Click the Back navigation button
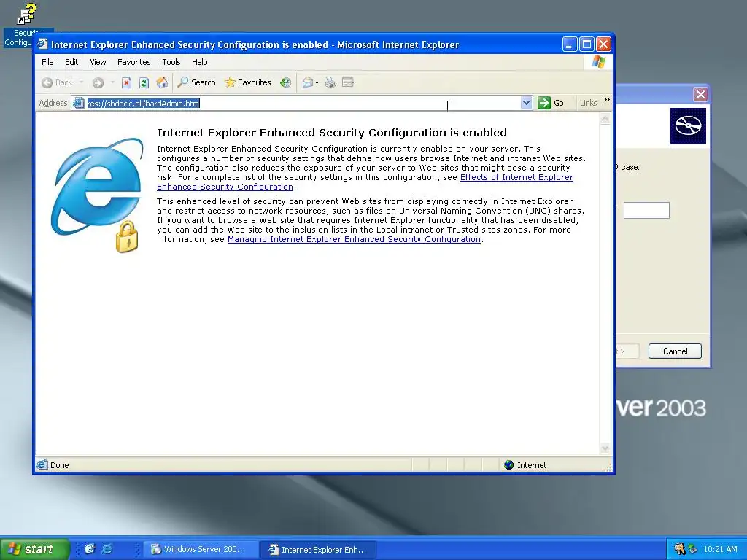Image resolution: width=747 pixels, height=560 pixels. (x=57, y=82)
